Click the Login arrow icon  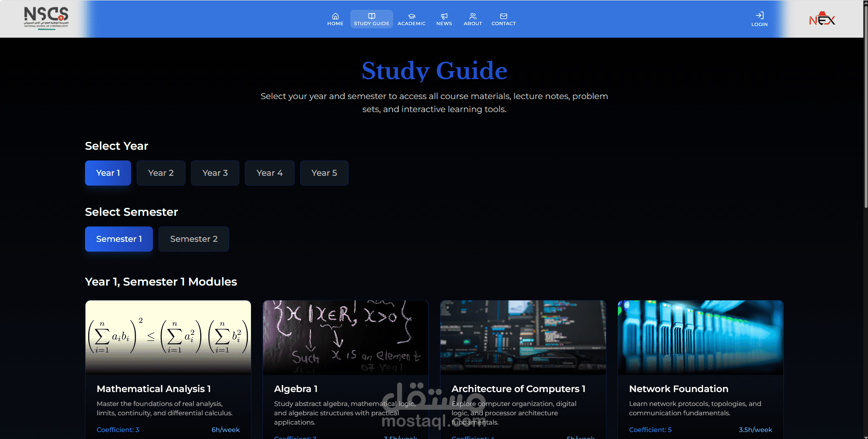pyautogui.click(x=760, y=15)
